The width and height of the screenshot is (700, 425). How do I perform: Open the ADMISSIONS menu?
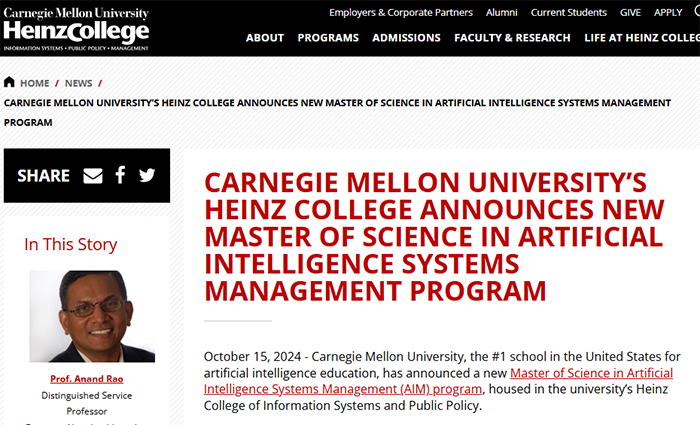coord(406,38)
